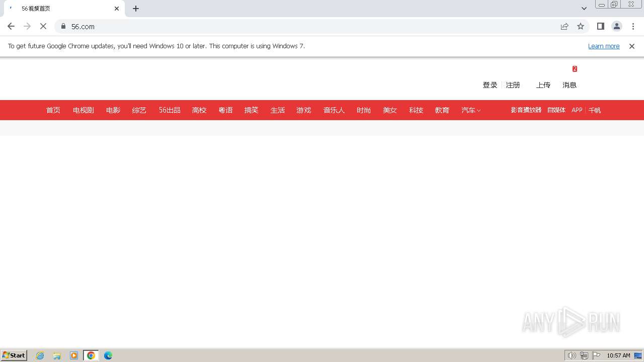The image size is (644, 362).
Task: Click 注册 to register
Action: [x=513, y=85]
